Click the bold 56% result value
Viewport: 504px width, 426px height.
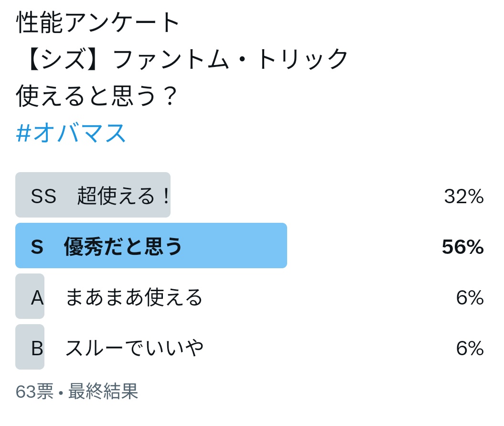coord(462,247)
